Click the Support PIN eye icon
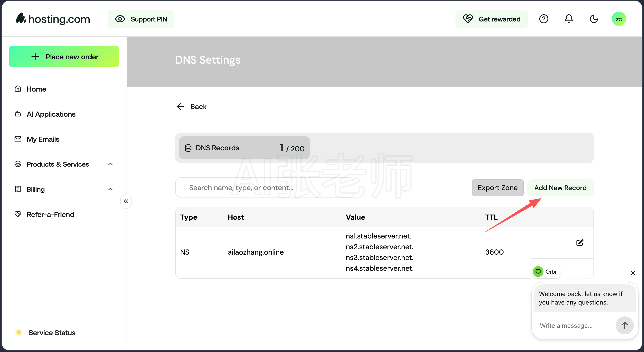The image size is (644, 352). point(120,19)
